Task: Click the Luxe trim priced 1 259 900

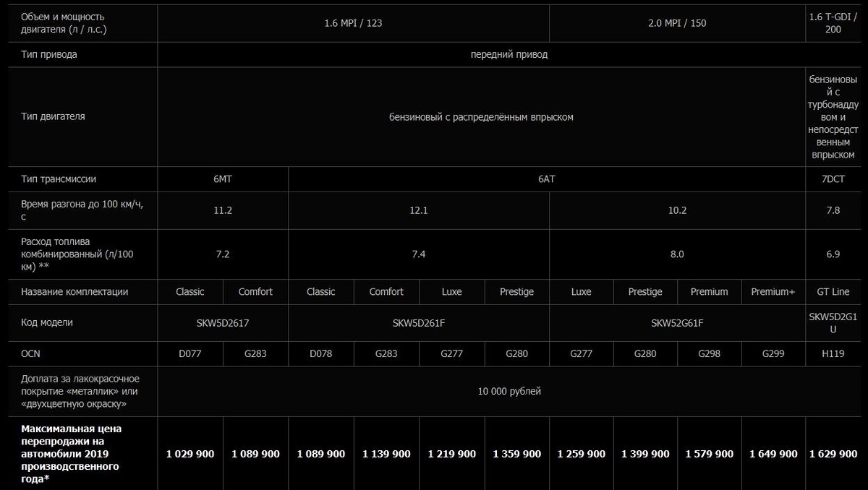Action: point(581,292)
